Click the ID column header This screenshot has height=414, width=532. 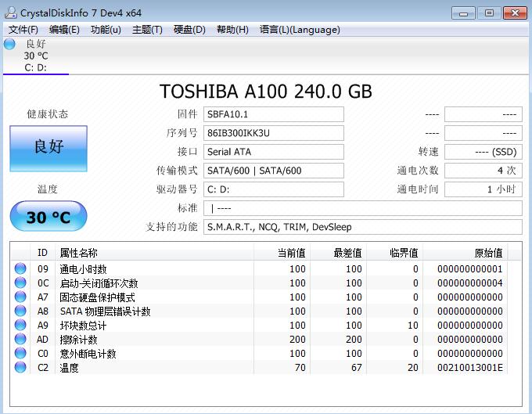42,253
